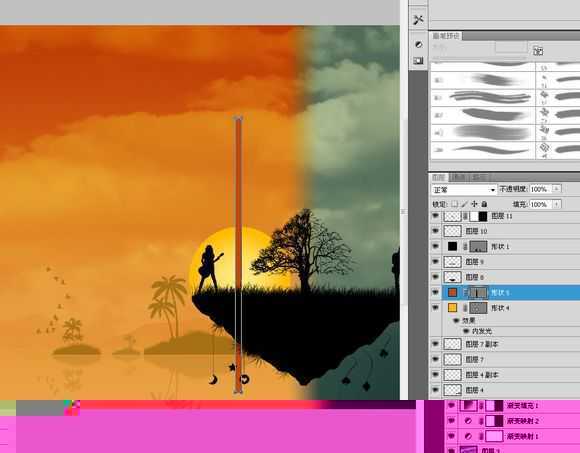Select the 图层 4 副本 layer row
This screenshot has width=580, height=453.
coord(505,375)
